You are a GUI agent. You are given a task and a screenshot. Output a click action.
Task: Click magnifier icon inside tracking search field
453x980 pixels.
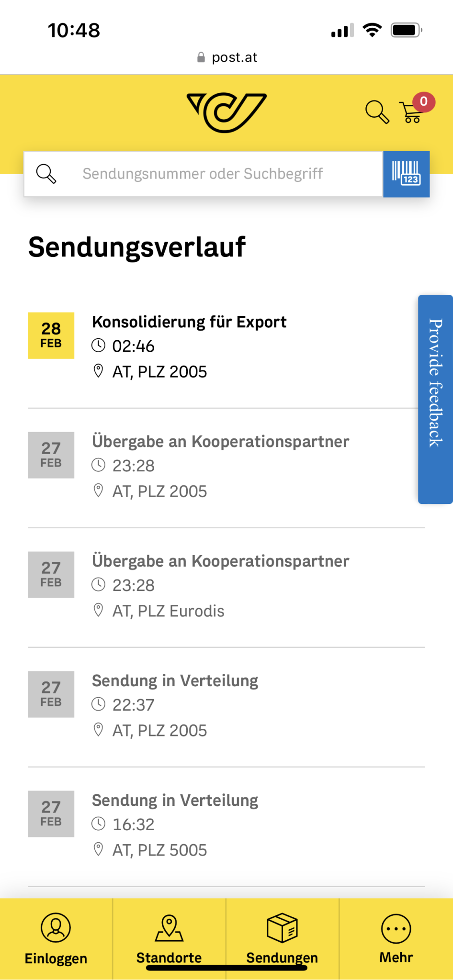tap(46, 174)
